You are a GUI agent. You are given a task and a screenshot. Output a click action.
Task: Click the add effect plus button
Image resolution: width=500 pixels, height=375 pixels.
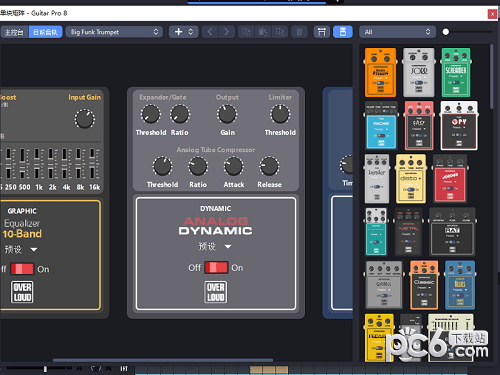click(x=179, y=32)
